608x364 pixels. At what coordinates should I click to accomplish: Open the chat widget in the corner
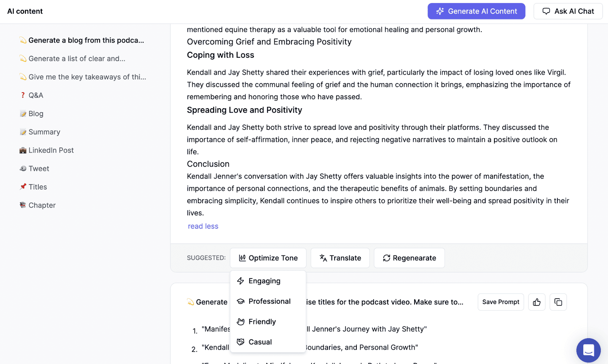click(x=588, y=350)
